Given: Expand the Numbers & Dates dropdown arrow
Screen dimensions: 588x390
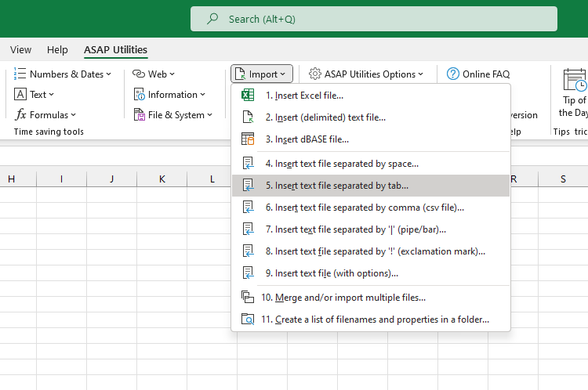Looking at the screenshot, I should pos(109,74).
